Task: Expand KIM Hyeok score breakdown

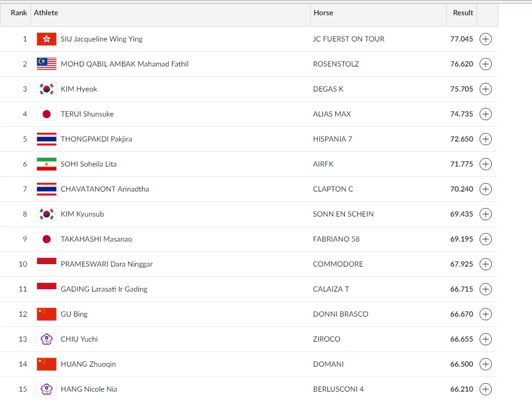Action: [486, 89]
